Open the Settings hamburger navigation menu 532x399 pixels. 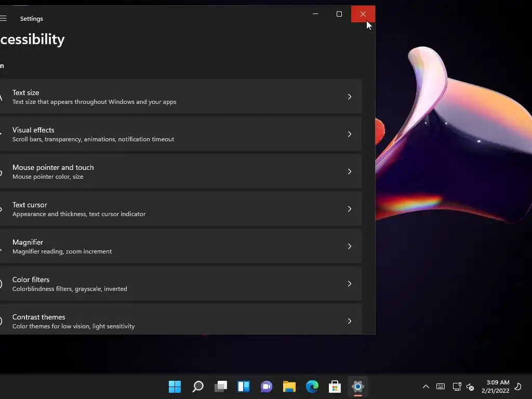(3, 18)
